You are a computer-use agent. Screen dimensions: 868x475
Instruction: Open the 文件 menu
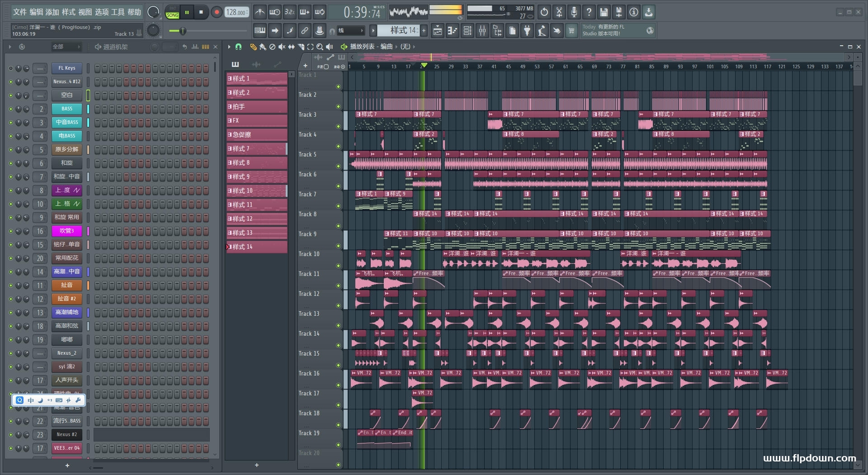[20, 12]
